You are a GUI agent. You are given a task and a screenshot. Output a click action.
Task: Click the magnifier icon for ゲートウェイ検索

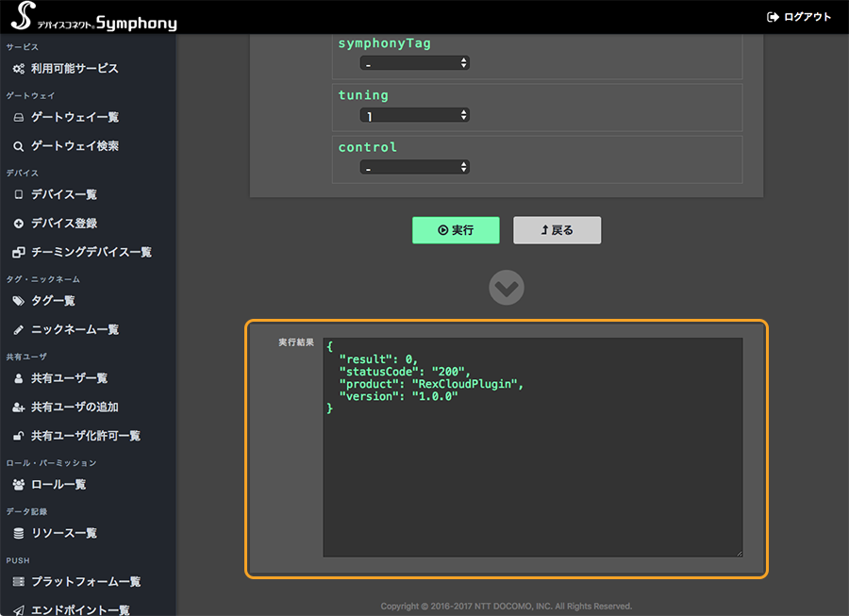[19, 146]
